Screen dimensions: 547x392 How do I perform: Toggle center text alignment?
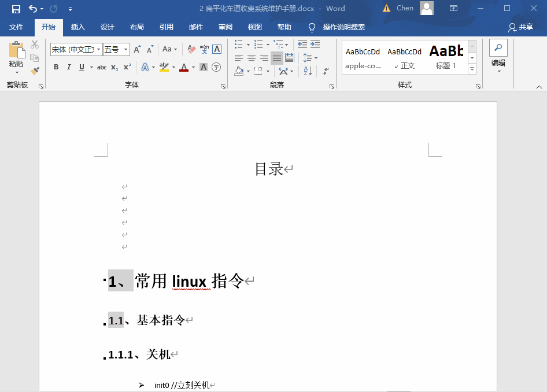pyautogui.click(x=250, y=57)
